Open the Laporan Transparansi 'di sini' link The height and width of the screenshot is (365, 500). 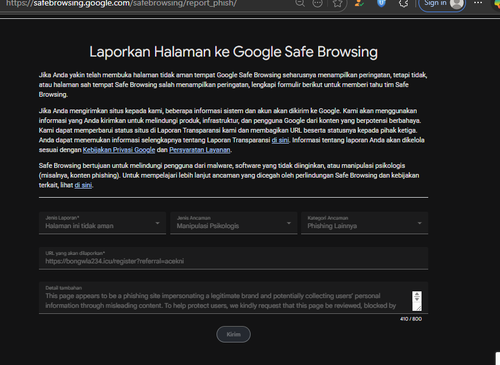280,140
